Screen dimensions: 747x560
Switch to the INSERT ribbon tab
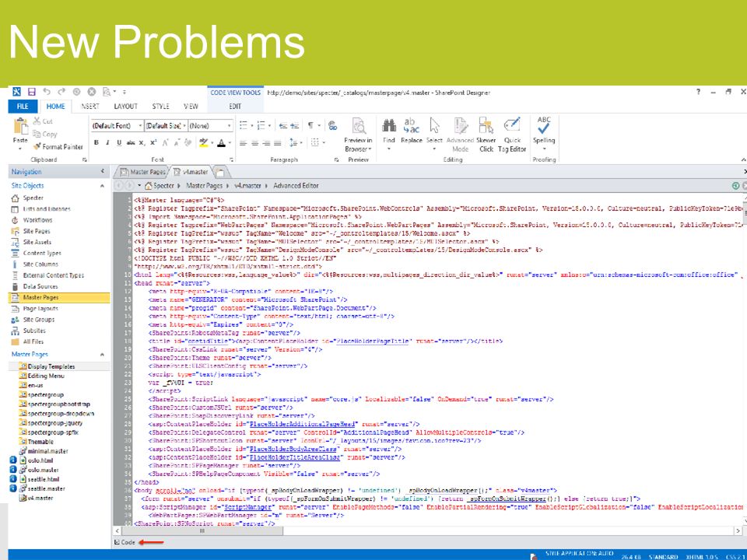tap(90, 107)
